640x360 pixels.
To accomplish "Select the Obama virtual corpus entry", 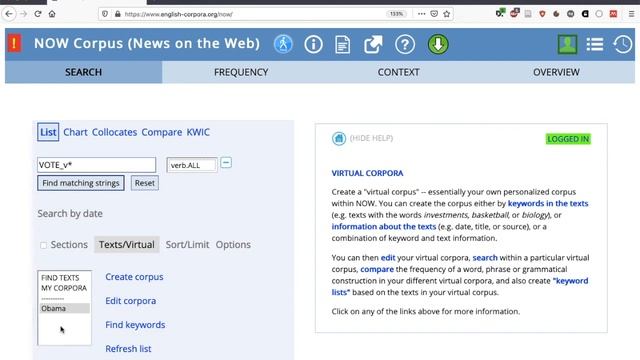I will pyautogui.click(x=64, y=308).
